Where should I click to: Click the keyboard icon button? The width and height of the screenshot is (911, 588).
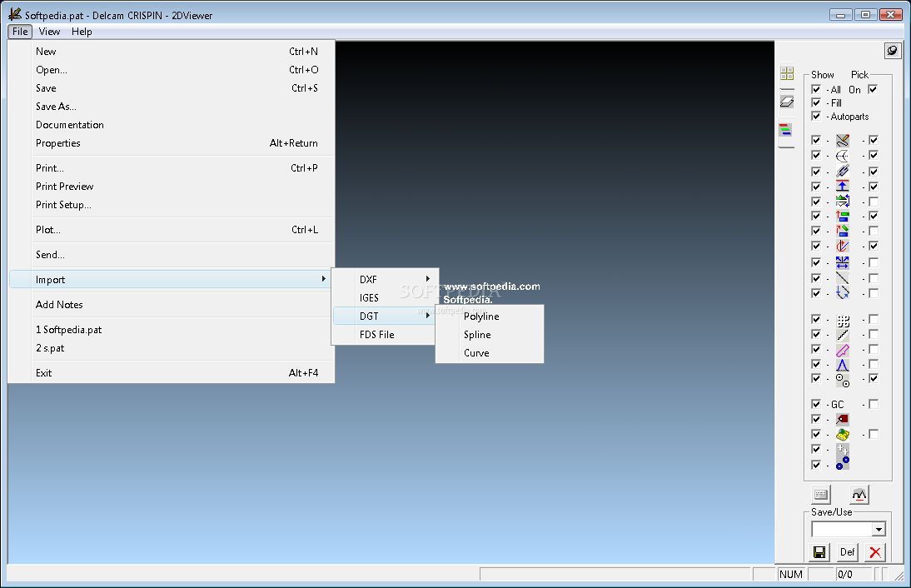[821, 495]
